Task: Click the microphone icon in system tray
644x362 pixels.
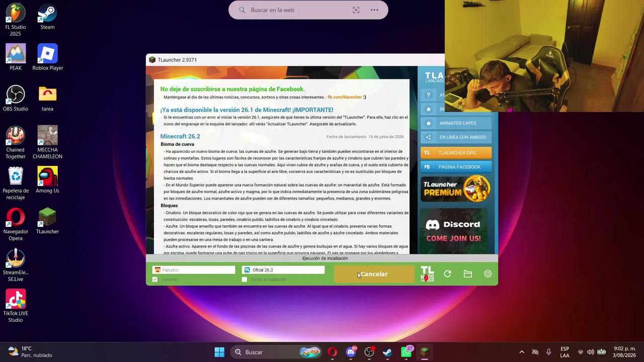Action: pos(548,352)
